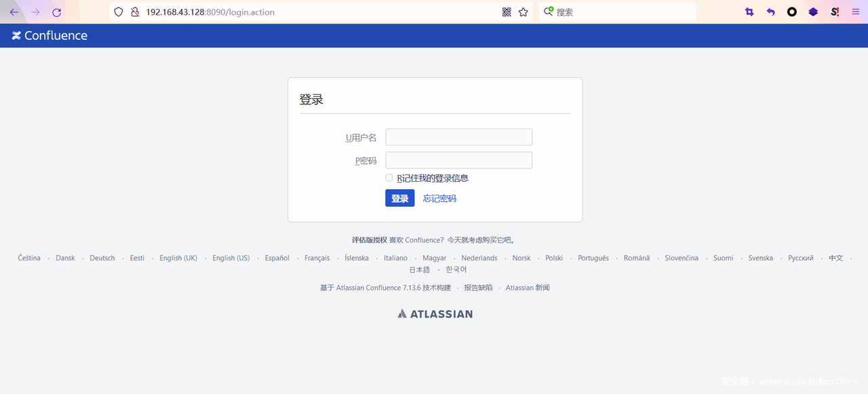Switch language to Čeština
This screenshot has height=394, width=868.
[x=29, y=258]
